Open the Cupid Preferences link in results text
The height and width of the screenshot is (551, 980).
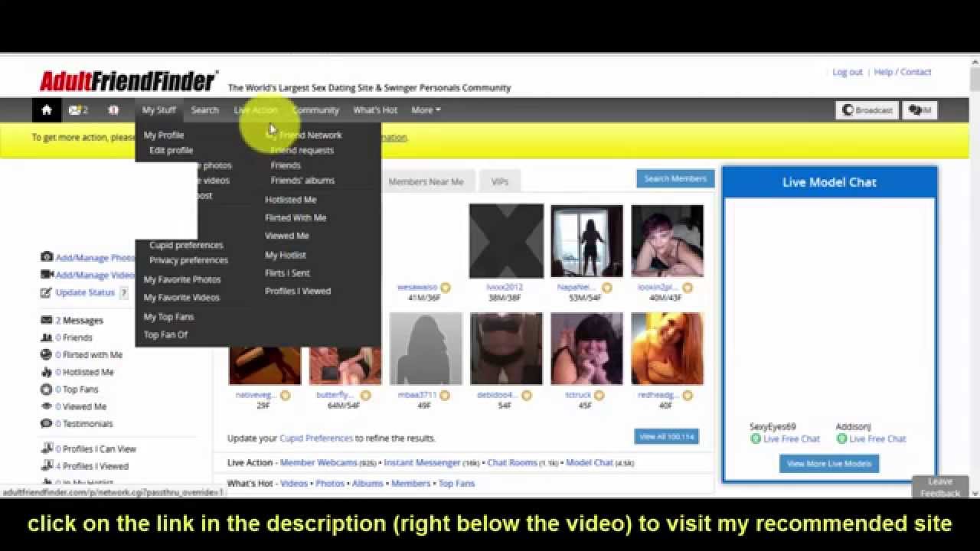point(316,439)
